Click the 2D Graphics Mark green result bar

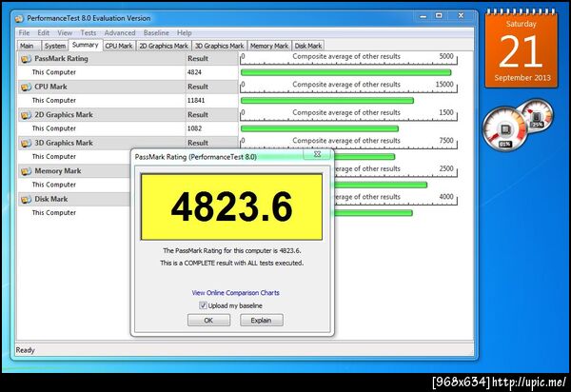[320, 128]
